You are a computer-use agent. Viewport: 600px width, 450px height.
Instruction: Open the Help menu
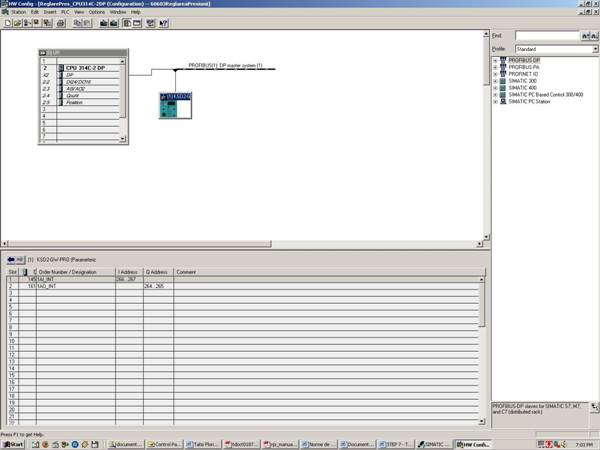[136, 12]
